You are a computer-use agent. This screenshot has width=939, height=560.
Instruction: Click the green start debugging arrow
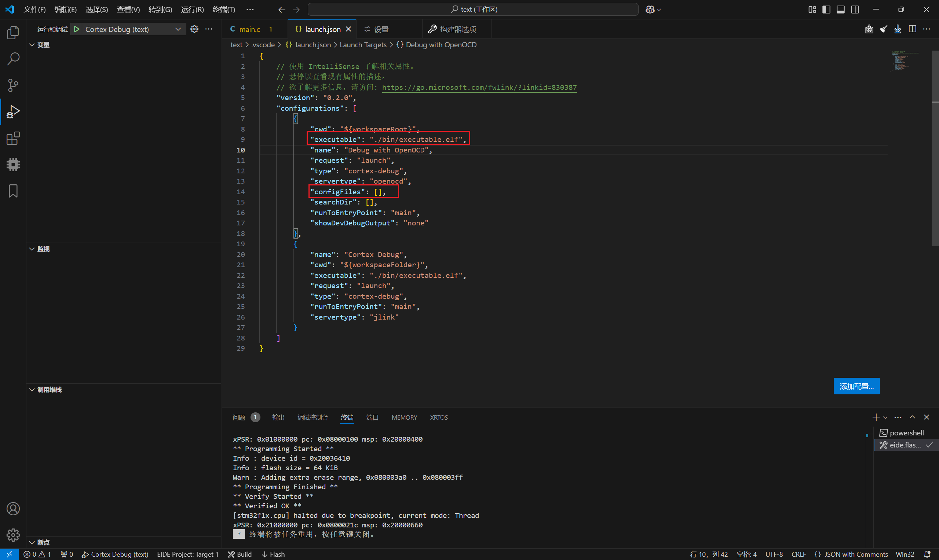pyautogui.click(x=77, y=29)
